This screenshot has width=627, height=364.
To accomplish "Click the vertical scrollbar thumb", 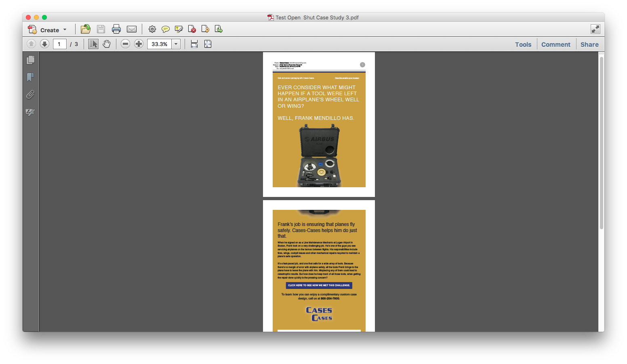I will (602, 143).
